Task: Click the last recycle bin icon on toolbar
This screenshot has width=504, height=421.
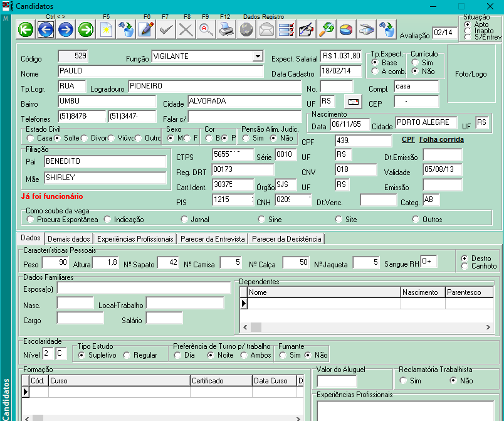Action: pyautogui.click(x=387, y=30)
